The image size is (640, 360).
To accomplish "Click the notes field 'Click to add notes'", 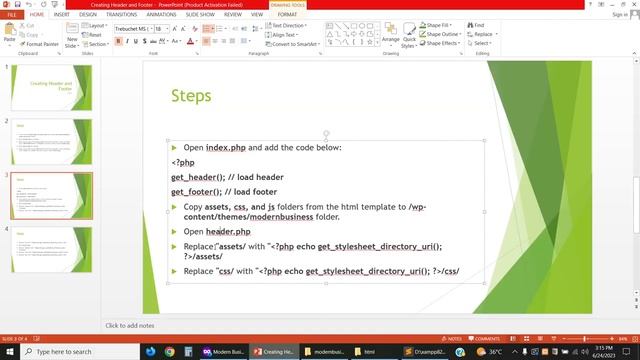I will 130,326.
